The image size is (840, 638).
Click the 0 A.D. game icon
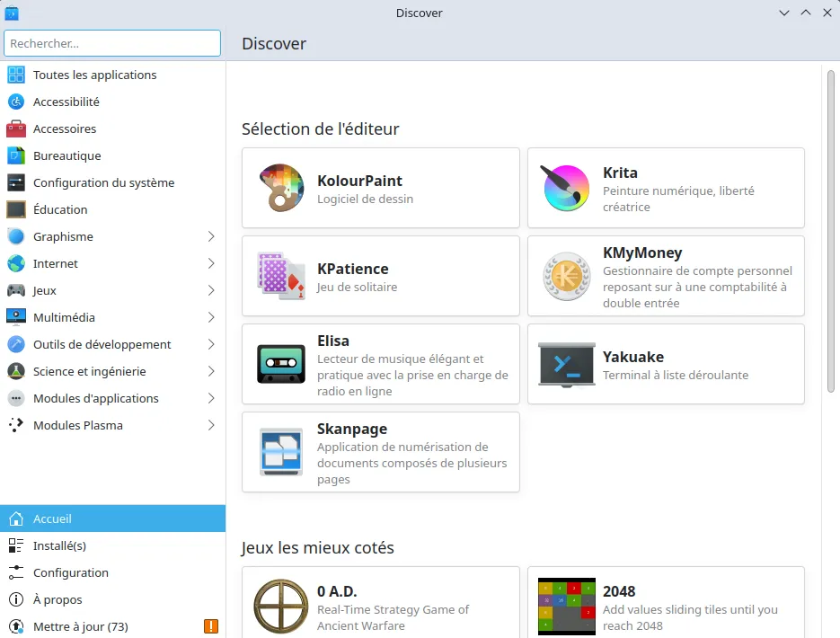280,606
